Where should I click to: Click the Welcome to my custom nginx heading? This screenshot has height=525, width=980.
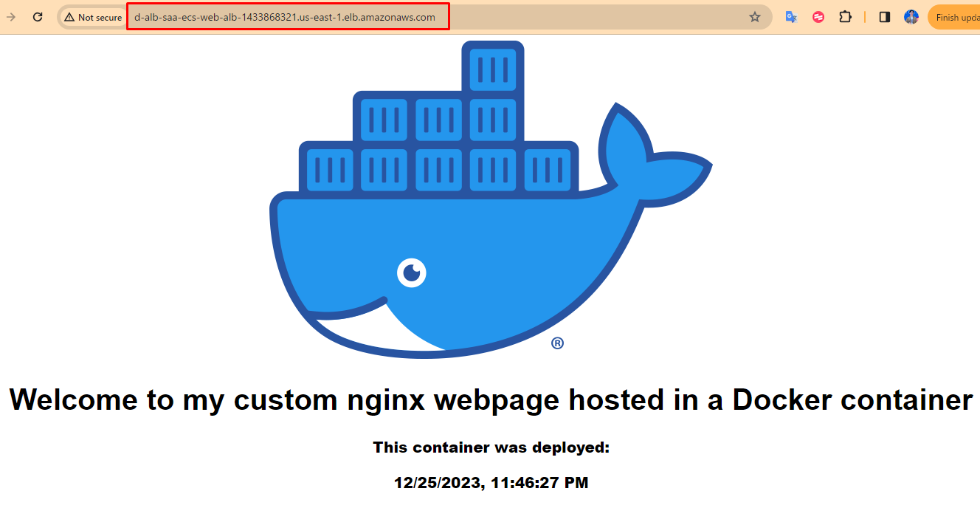click(x=491, y=399)
